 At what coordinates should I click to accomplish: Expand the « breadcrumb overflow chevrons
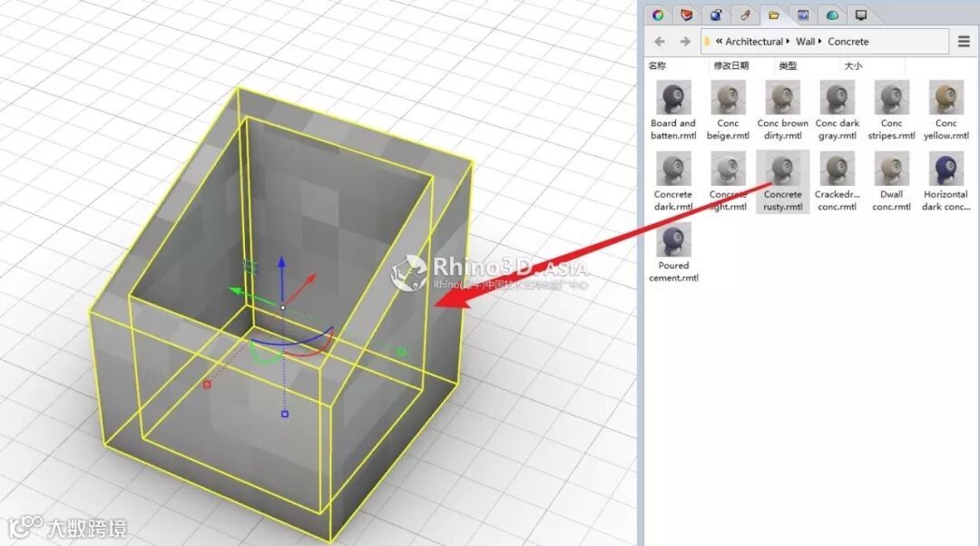click(x=719, y=41)
